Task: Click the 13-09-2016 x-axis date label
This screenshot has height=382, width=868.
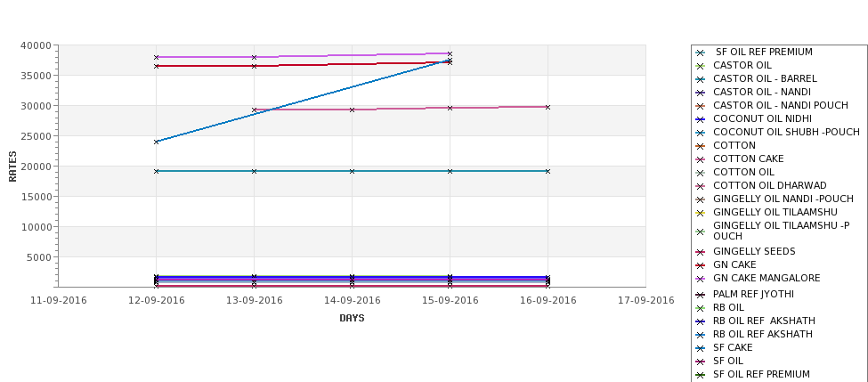Action: tap(254, 301)
